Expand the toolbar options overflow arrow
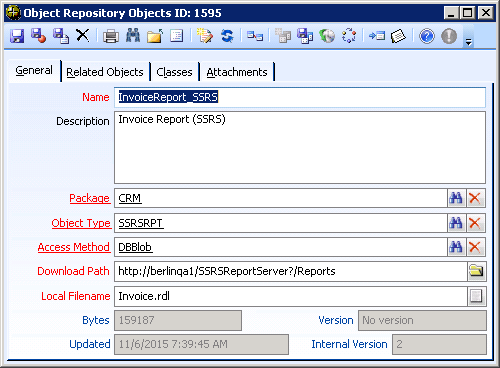The width and height of the screenshot is (500, 368). [469, 42]
